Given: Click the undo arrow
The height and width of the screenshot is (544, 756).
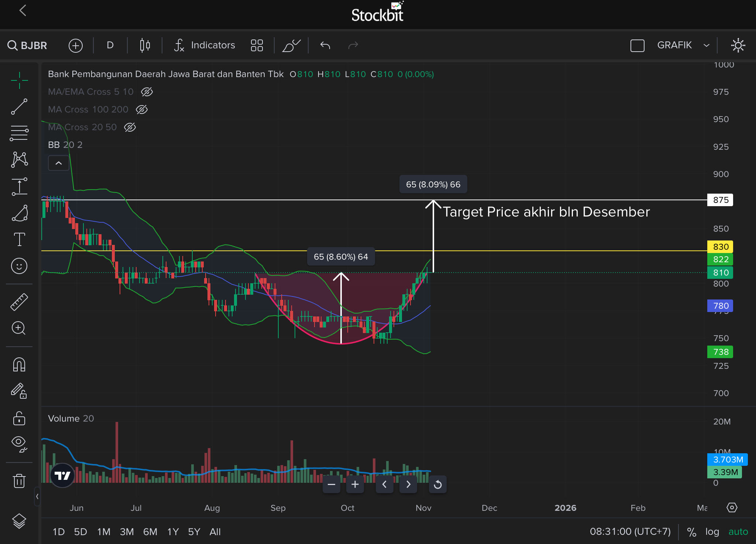Looking at the screenshot, I should click(325, 45).
